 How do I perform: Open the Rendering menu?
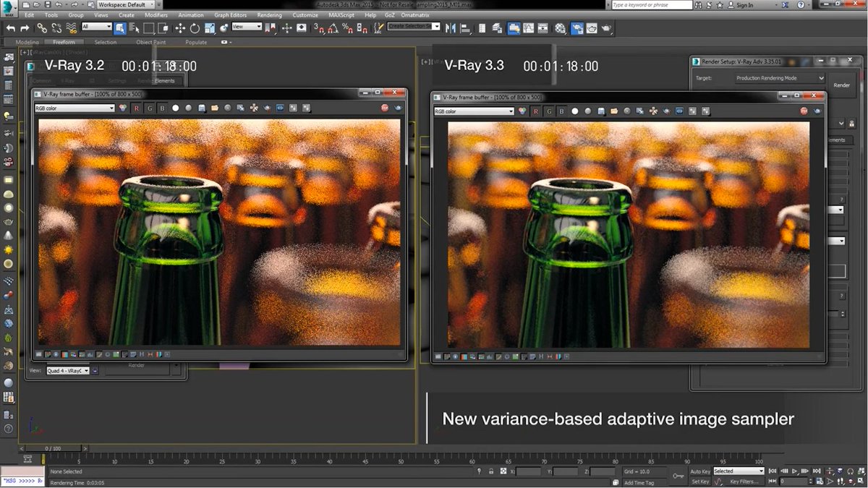tap(269, 14)
